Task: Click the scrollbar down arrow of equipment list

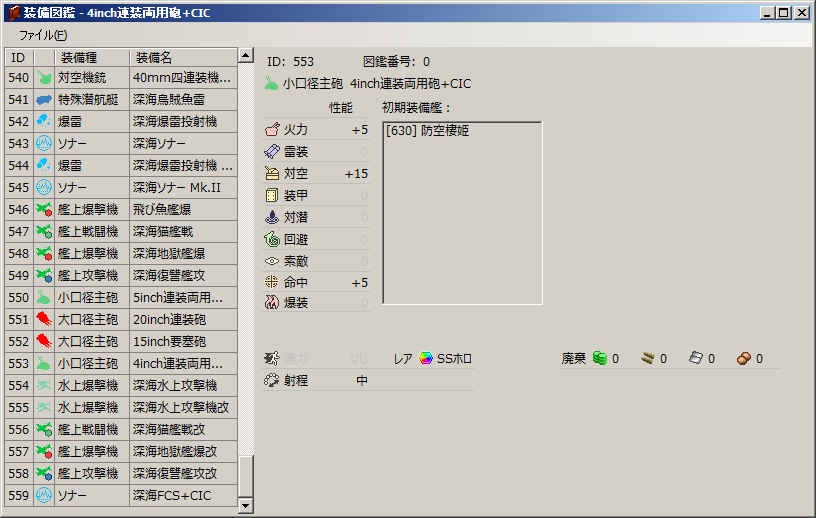Action: [x=246, y=506]
